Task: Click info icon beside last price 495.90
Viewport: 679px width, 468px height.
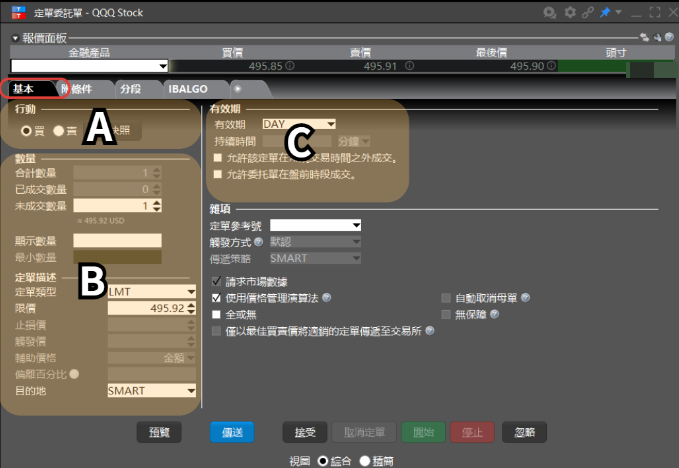Action: pyautogui.click(x=551, y=65)
